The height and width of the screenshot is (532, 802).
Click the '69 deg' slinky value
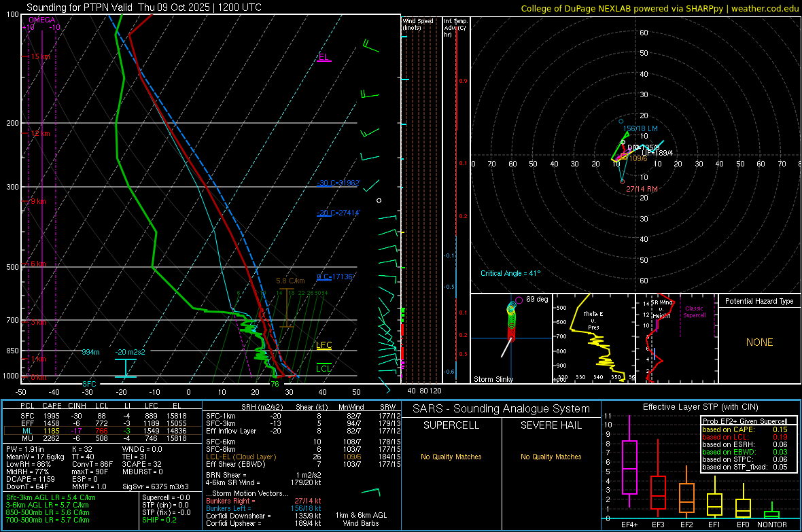[537, 299]
